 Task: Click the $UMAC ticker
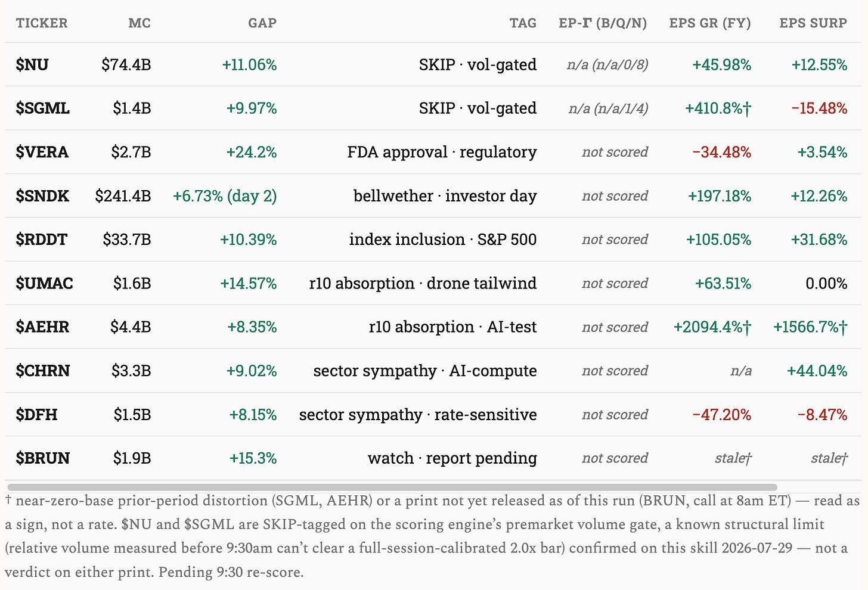tap(44, 283)
